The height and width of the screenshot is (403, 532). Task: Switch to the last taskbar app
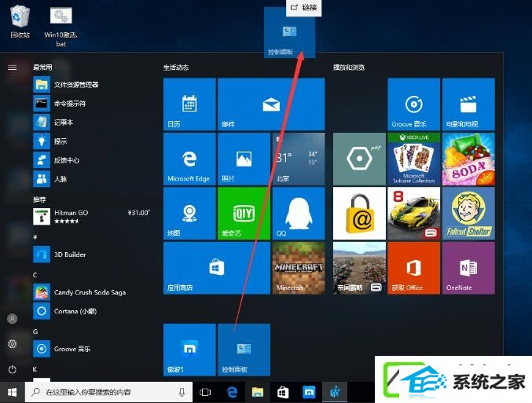[x=335, y=393]
